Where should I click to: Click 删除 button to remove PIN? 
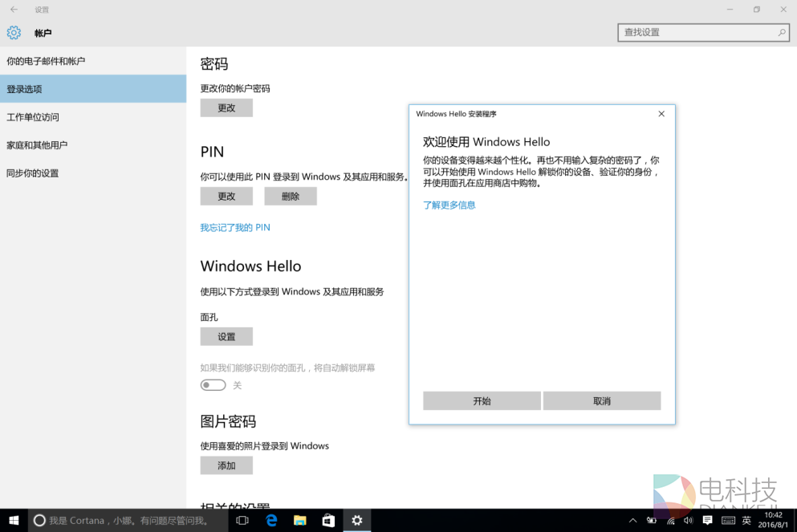pos(290,197)
